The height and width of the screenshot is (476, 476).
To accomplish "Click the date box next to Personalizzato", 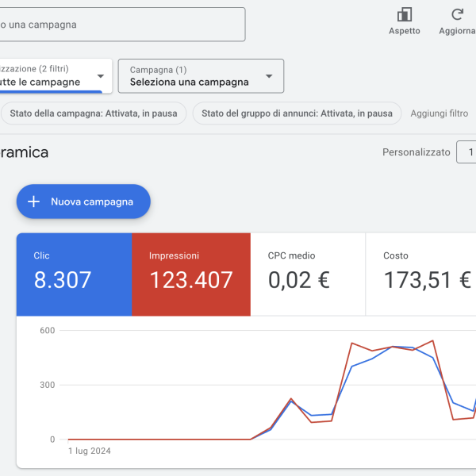I will (x=467, y=152).
